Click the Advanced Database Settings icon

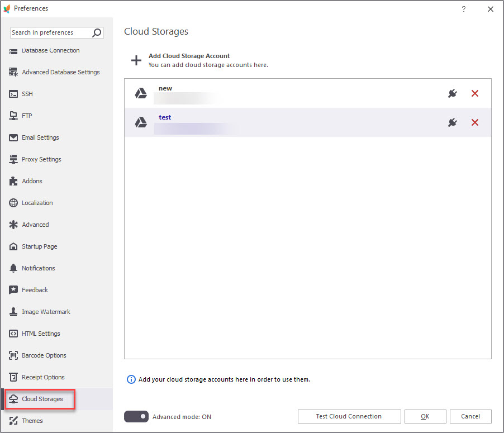click(x=13, y=72)
